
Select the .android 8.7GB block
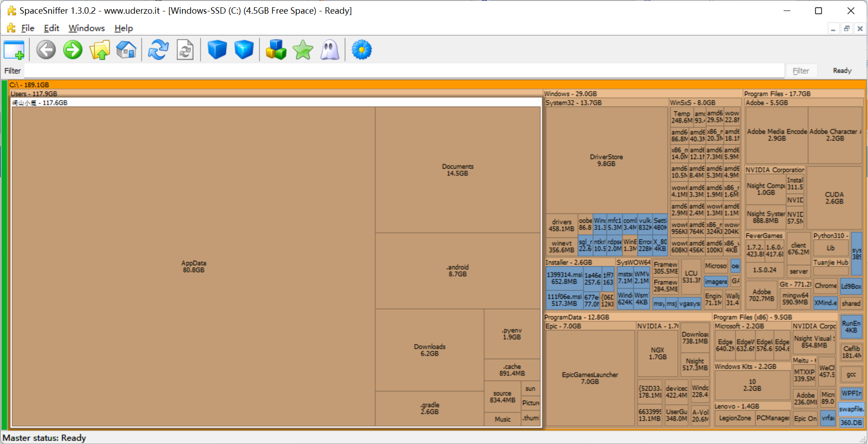[x=458, y=270]
